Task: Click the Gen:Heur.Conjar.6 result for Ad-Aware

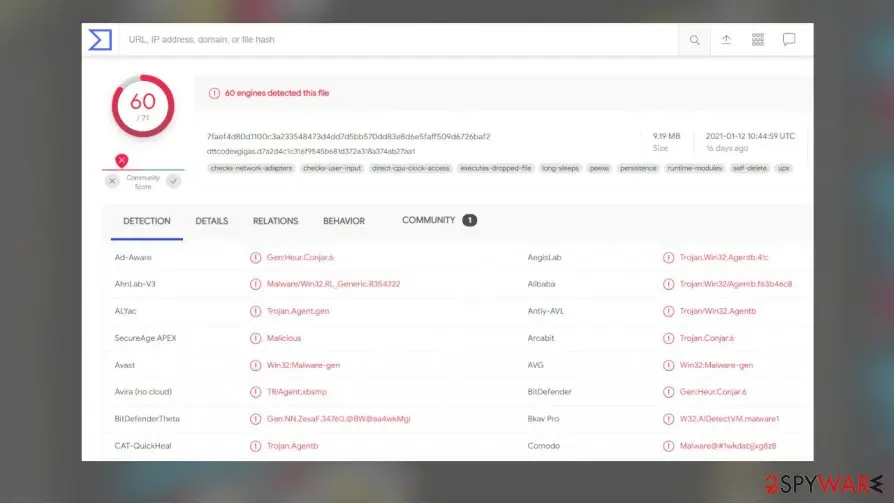Action: (x=300, y=258)
